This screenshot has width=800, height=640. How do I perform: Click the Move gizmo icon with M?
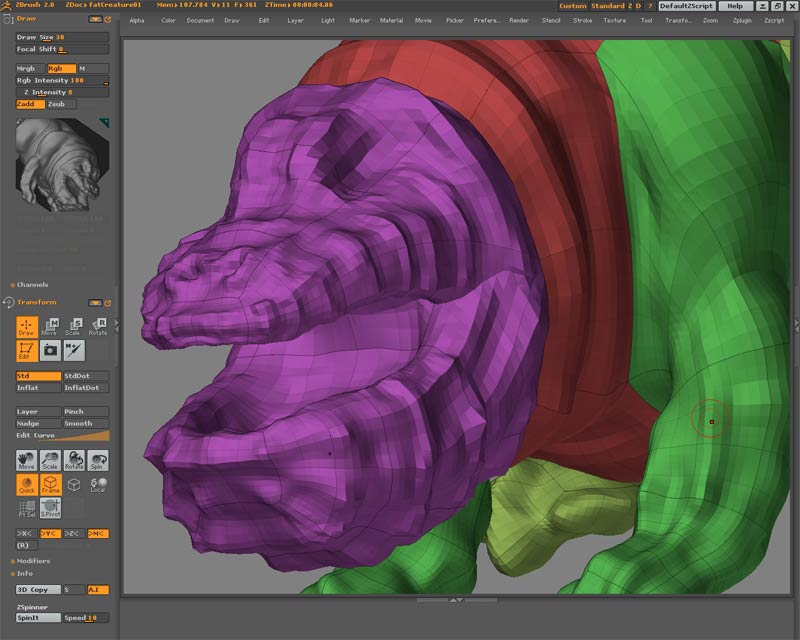(x=50, y=327)
